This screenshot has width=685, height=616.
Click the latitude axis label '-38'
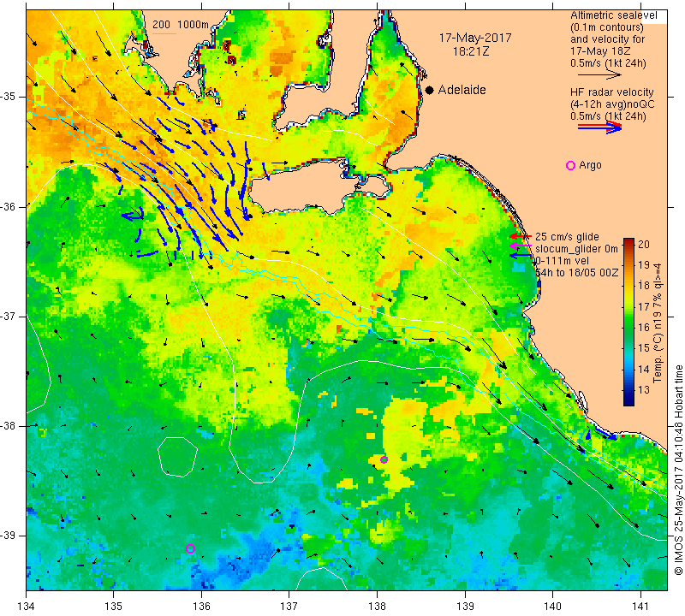pos(9,426)
